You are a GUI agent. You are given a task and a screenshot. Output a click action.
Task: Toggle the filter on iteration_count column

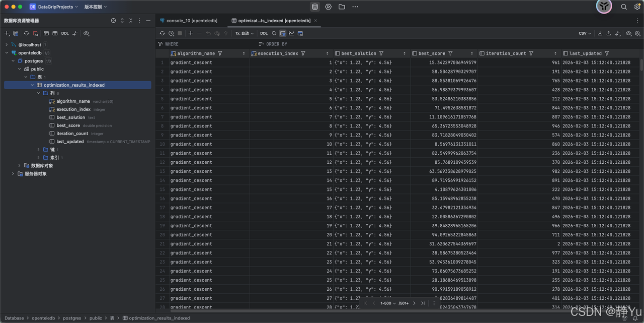531,53
